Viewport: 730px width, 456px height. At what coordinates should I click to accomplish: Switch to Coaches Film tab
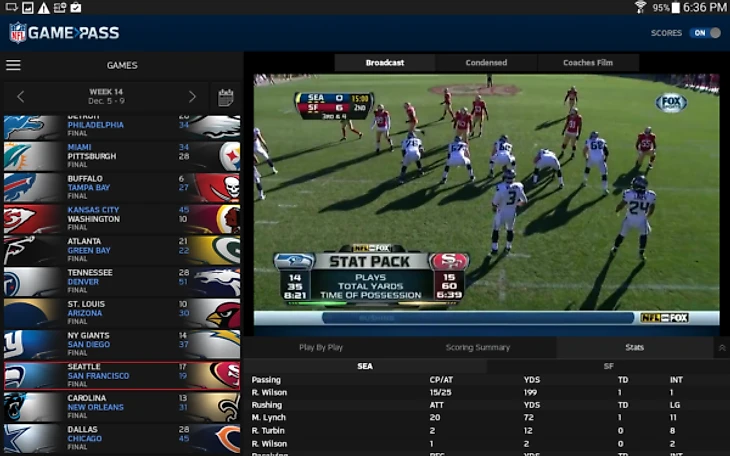tap(588, 63)
